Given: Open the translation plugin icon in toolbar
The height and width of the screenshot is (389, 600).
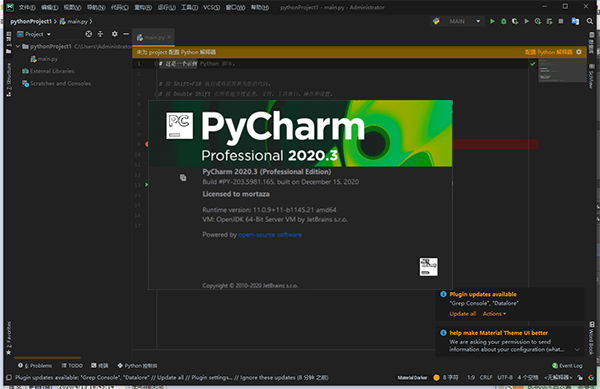Looking at the screenshot, I should (575, 21).
